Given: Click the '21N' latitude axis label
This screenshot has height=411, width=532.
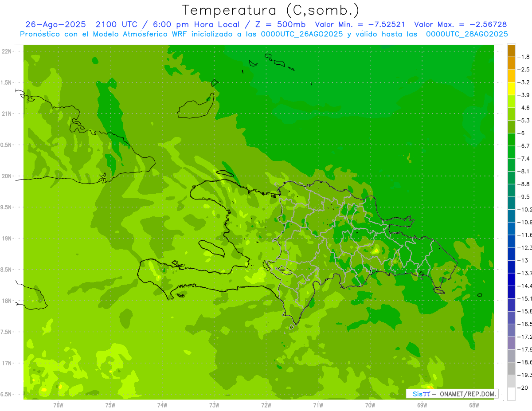Looking at the screenshot, I should [x=7, y=114].
